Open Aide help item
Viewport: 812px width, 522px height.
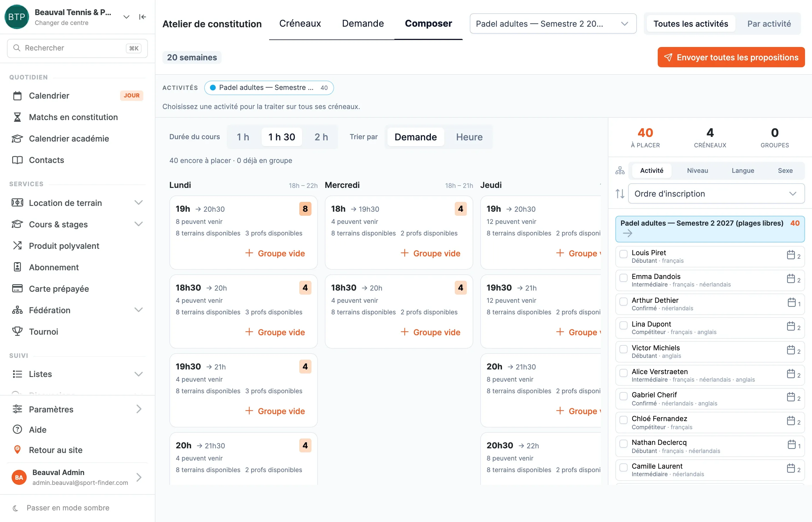tap(77, 429)
